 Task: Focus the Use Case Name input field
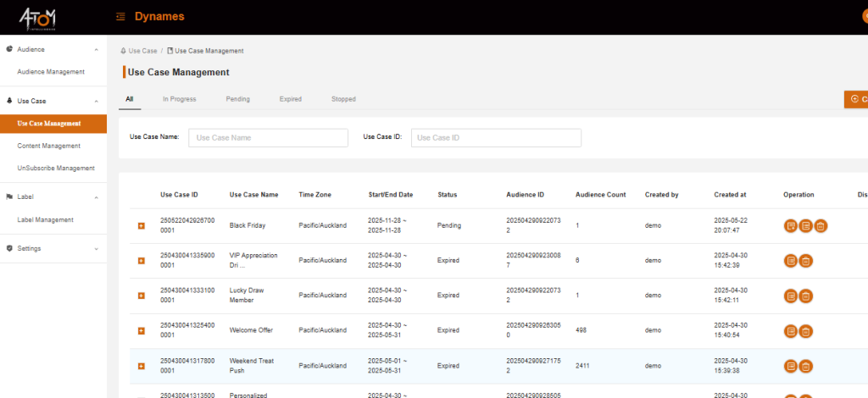coord(268,138)
